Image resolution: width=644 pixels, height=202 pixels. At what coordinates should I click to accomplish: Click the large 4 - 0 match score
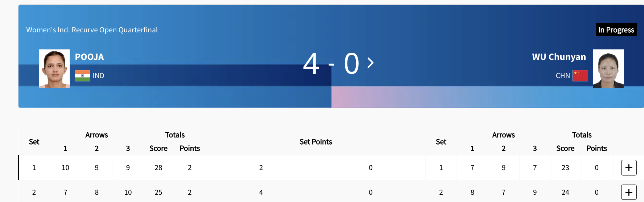point(331,64)
